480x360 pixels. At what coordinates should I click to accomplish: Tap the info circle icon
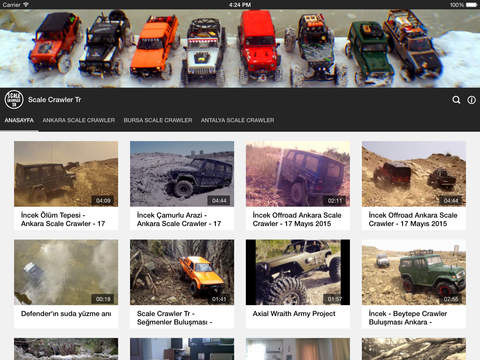pos(471,100)
